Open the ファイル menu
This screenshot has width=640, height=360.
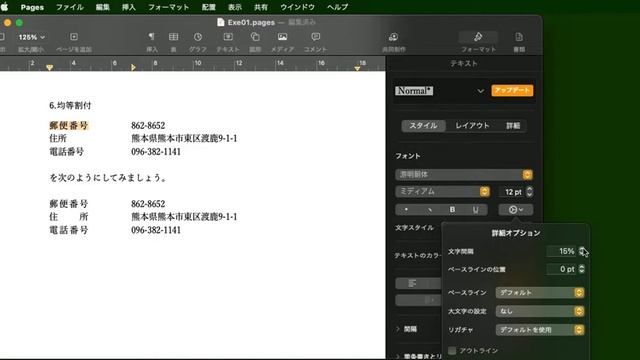click(x=69, y=7)
